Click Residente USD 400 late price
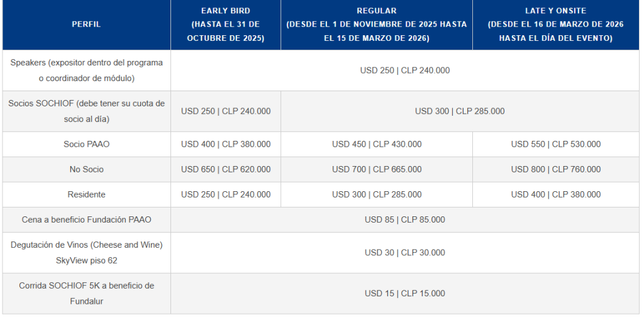The width and height of the screenshot is (644, 317). coord(556,194)
